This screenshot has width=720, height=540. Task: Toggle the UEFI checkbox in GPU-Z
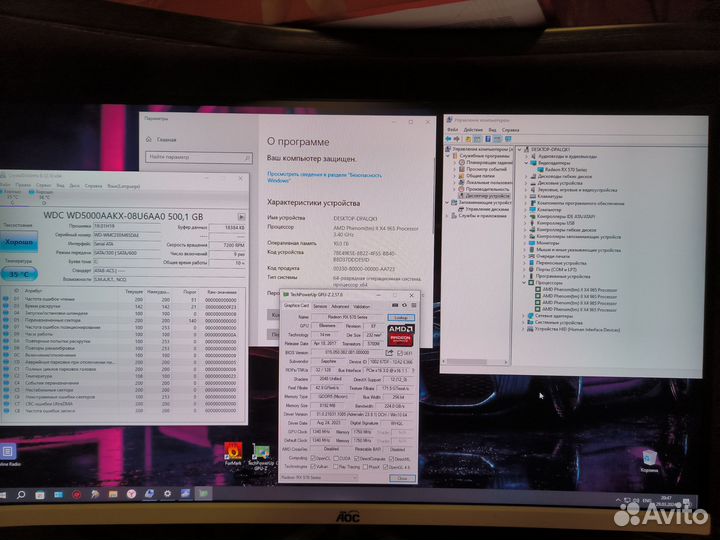(400, 353)
